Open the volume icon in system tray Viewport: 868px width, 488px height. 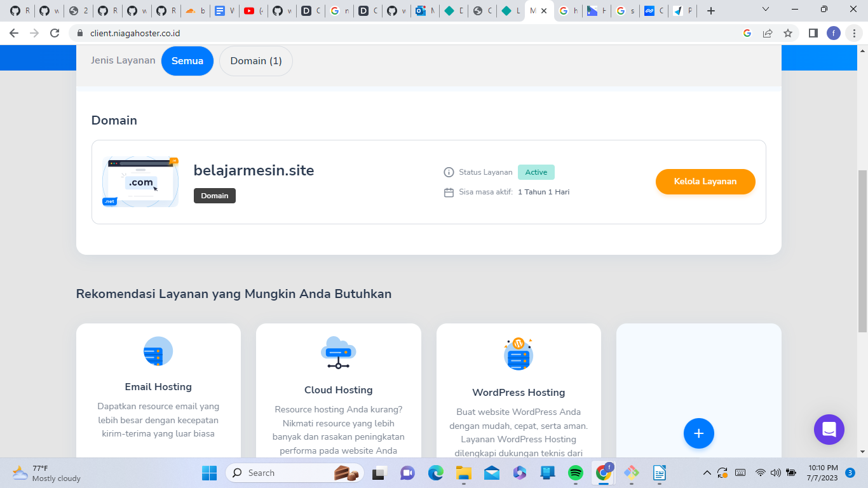point(776,473)
